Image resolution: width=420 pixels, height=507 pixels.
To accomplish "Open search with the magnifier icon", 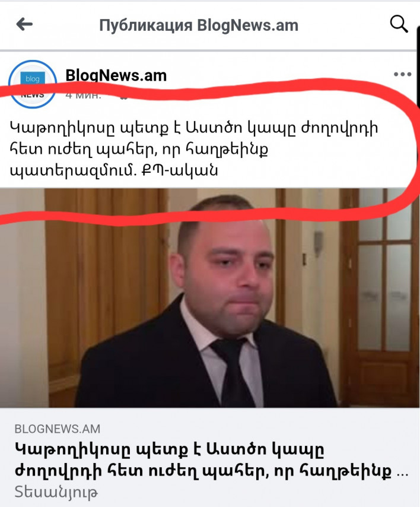I will click(399, 24).
